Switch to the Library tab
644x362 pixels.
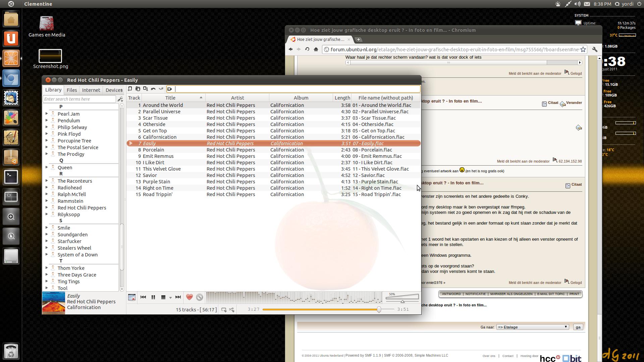click(53, 90)
